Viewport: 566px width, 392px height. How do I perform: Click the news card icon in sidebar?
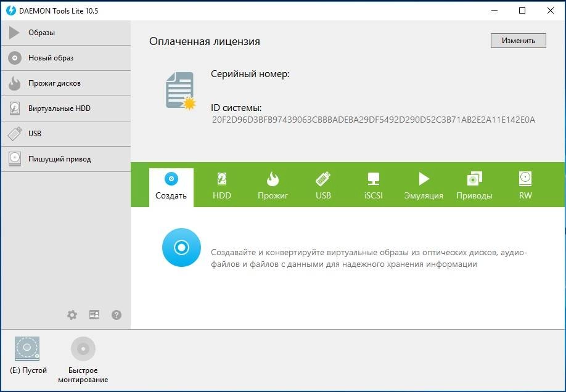pos(94,315)
